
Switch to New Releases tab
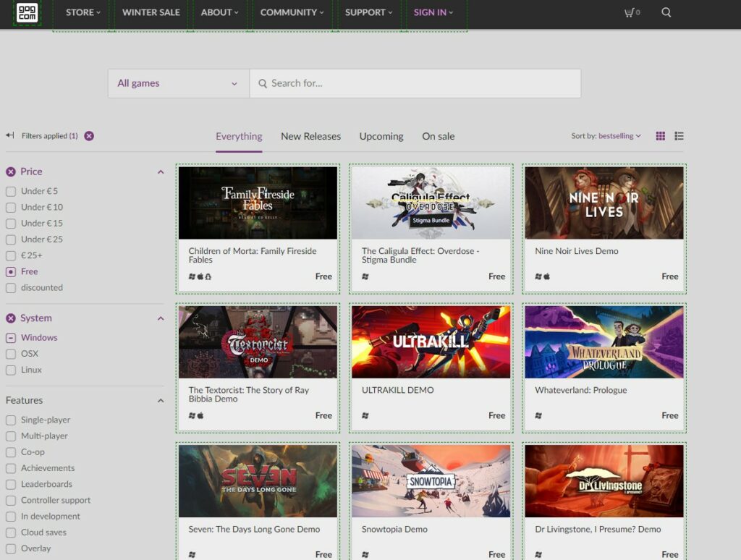311,137
